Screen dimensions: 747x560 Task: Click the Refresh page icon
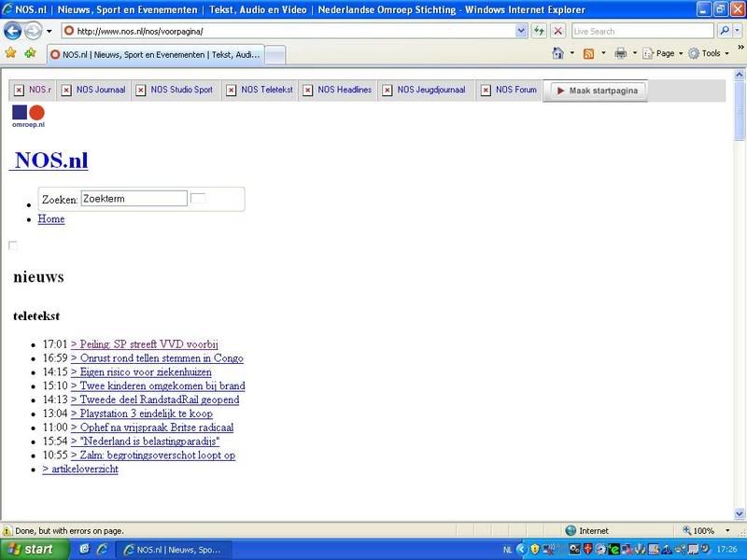[540, 31]
